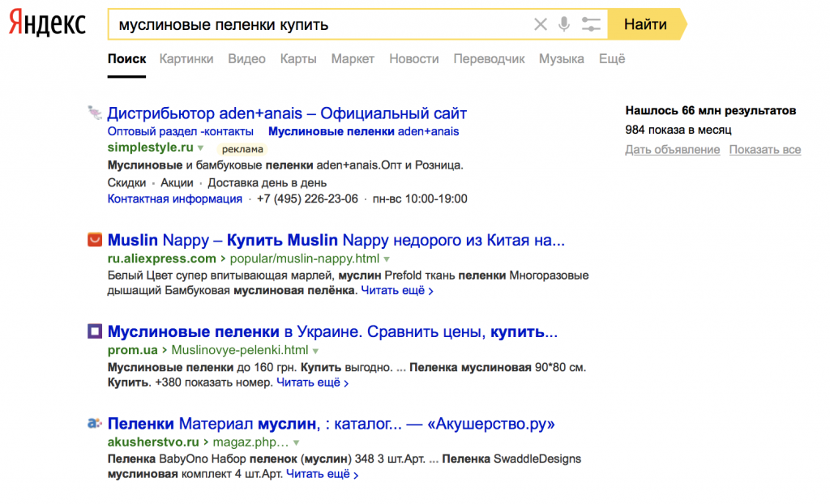Viewport: 830px width, 504px height.
Task: Open 'Дистрибьютор aden+anais – Официальный сайт' result
Action: coord(287,113)
